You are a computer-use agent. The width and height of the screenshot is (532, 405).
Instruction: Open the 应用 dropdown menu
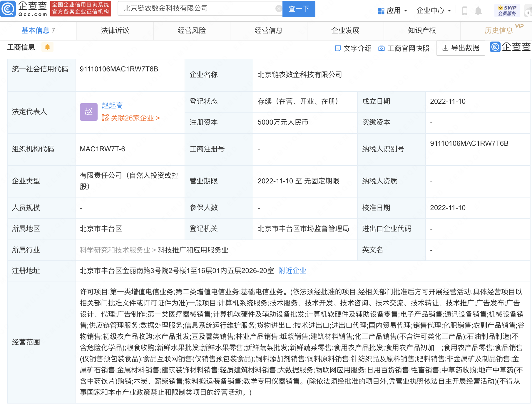click(x=393, y=11)
